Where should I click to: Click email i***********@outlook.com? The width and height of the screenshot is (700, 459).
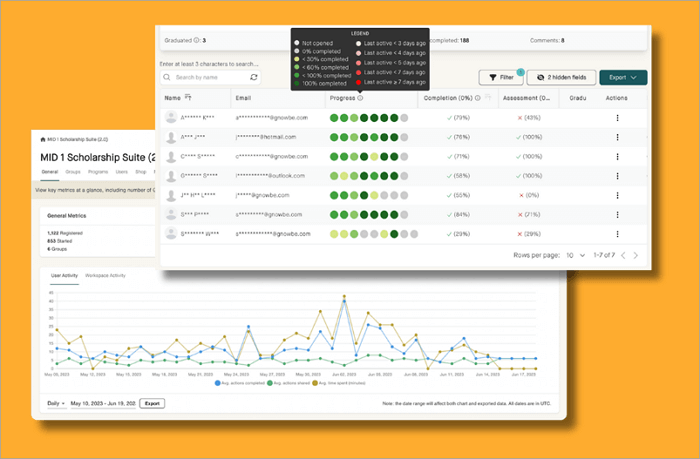tap(271, 176)
